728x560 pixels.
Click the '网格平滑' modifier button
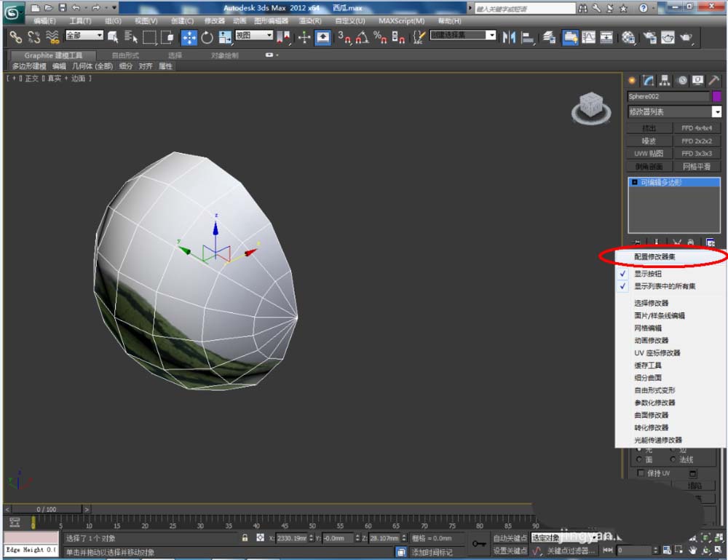coord(696,167)
